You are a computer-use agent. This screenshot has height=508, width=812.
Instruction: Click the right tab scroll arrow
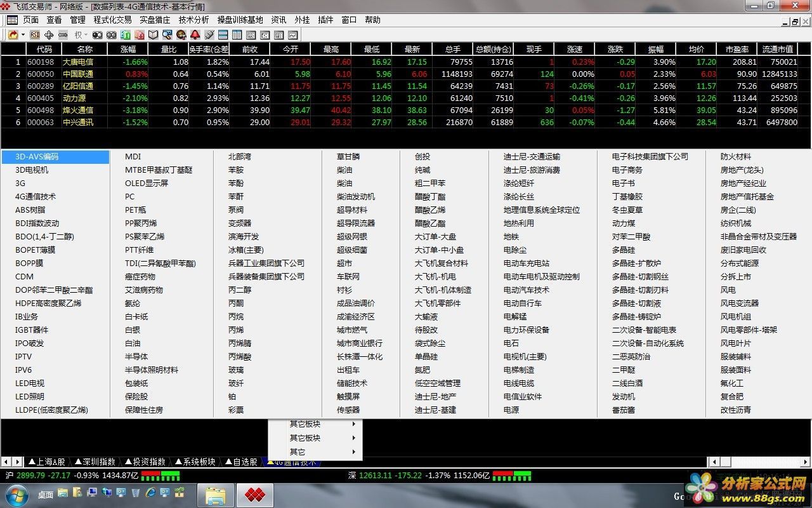coord(16,462)
